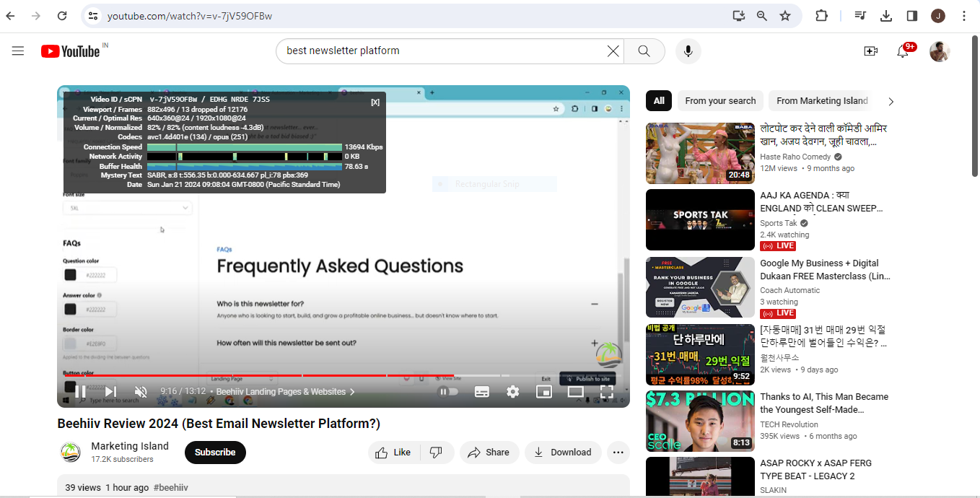The image size is (980, 498).
Task: Open Chrome three-dot menu
Action: click(x=964, y=16)
